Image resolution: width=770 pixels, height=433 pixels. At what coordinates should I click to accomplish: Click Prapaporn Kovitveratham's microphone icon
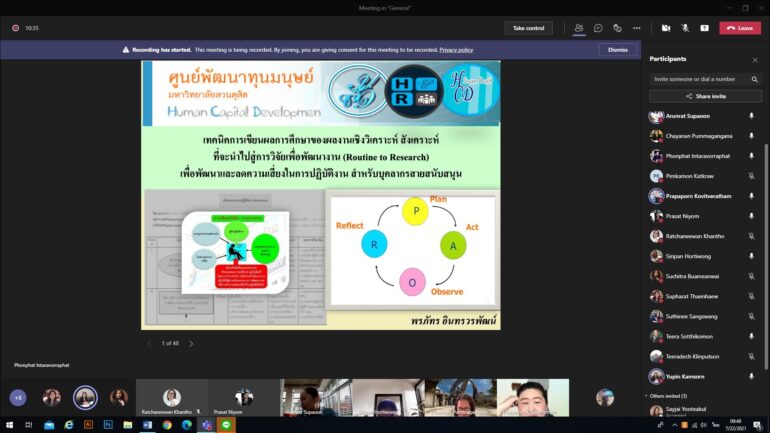tap(751, 196)
